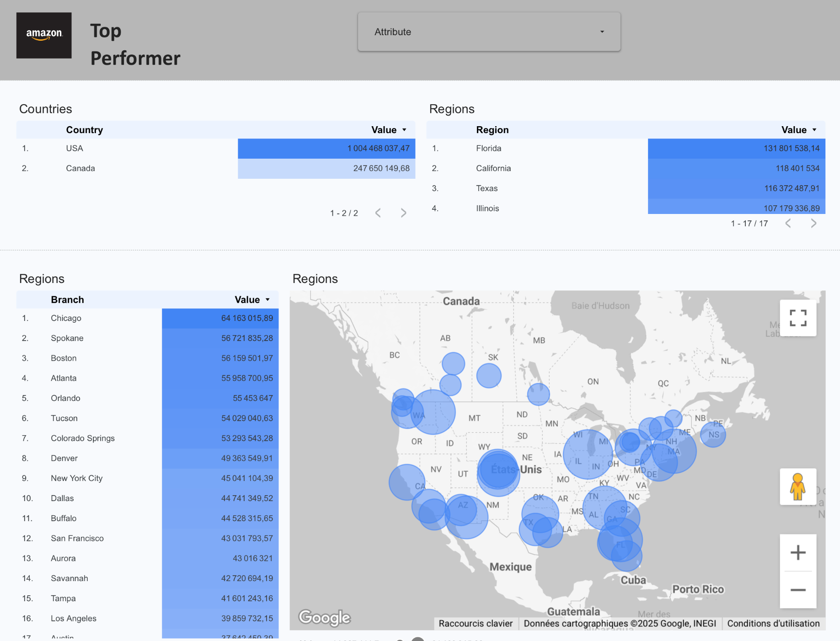Click the Google logo on the map
This screenshot has height=641, width=840.
click(324, 618)
